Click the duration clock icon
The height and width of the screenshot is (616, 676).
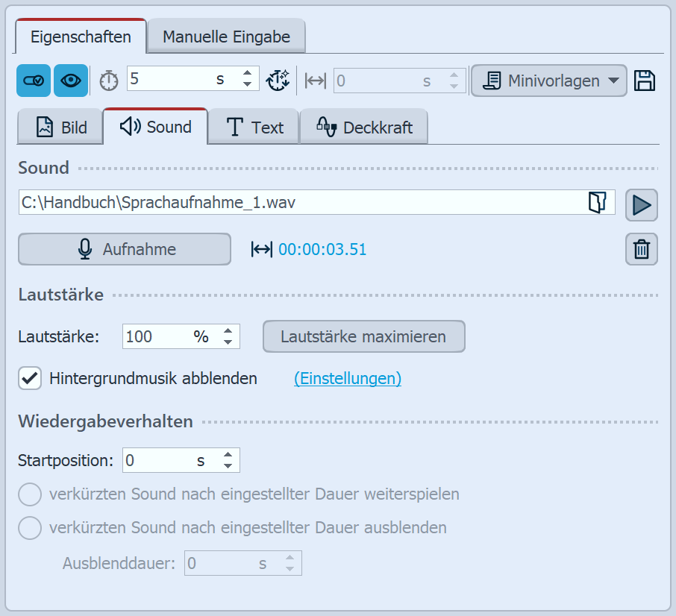[x=109, y=81]
